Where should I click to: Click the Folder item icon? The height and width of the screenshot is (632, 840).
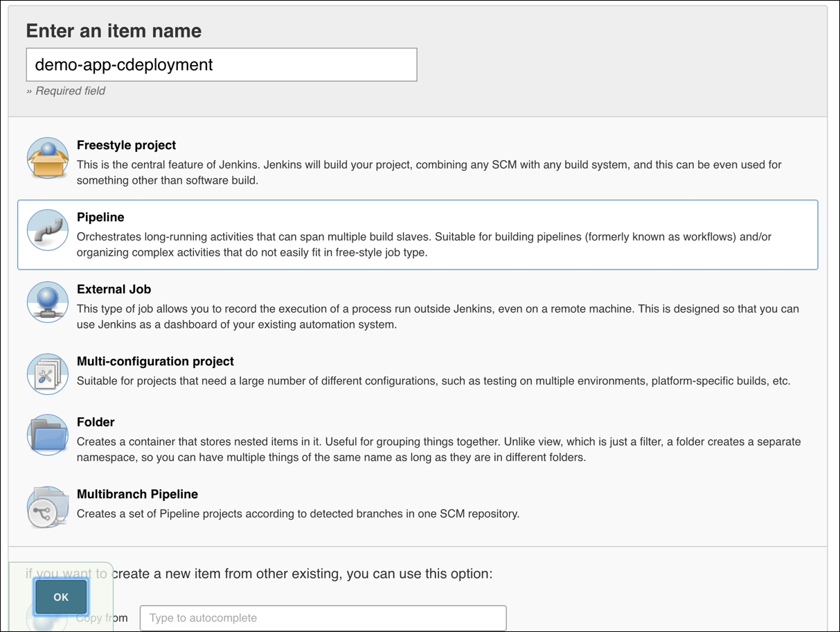point(48,435)
